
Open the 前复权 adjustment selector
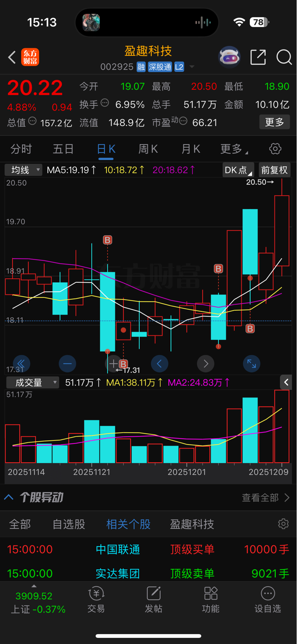274,170
